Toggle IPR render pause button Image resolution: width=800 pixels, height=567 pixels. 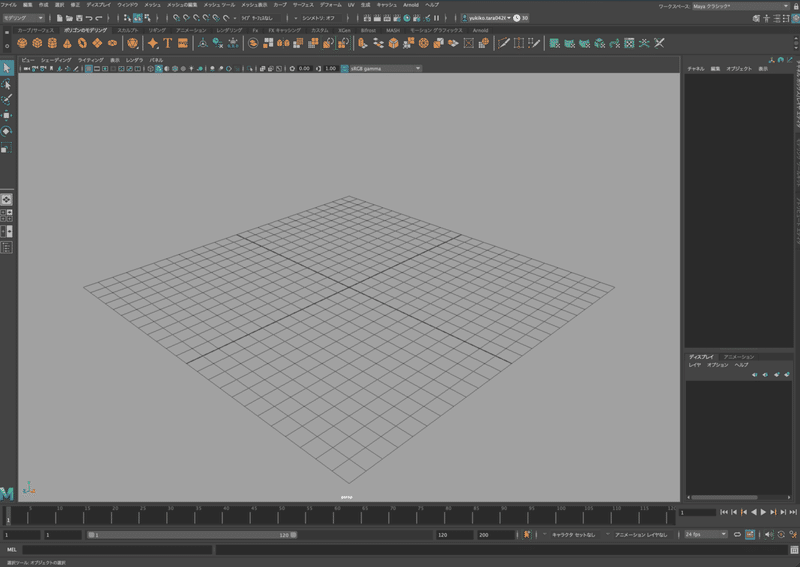(437, 18)
